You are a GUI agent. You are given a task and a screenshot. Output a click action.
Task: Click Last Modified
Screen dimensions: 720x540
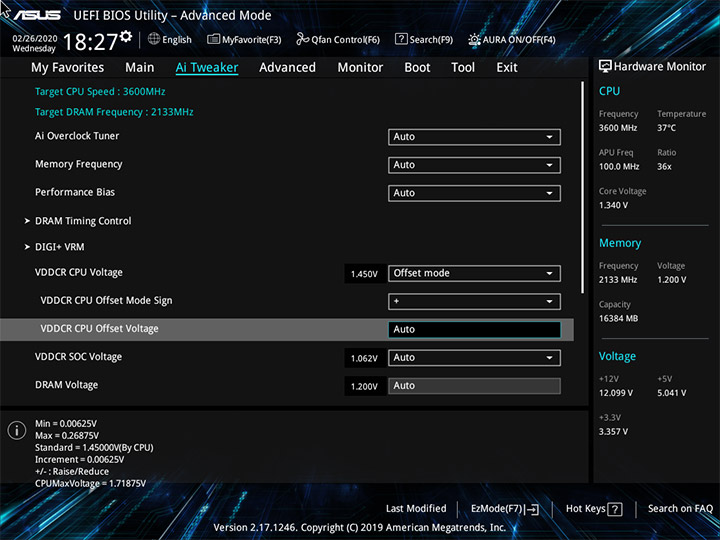pyautogui.click(x=416, y=508)
